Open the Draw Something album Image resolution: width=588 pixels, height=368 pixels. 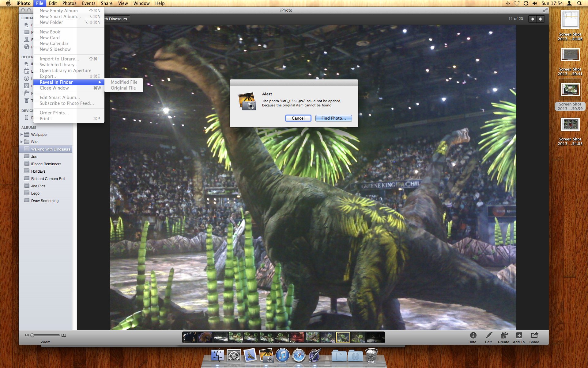(x=46, y=201)
